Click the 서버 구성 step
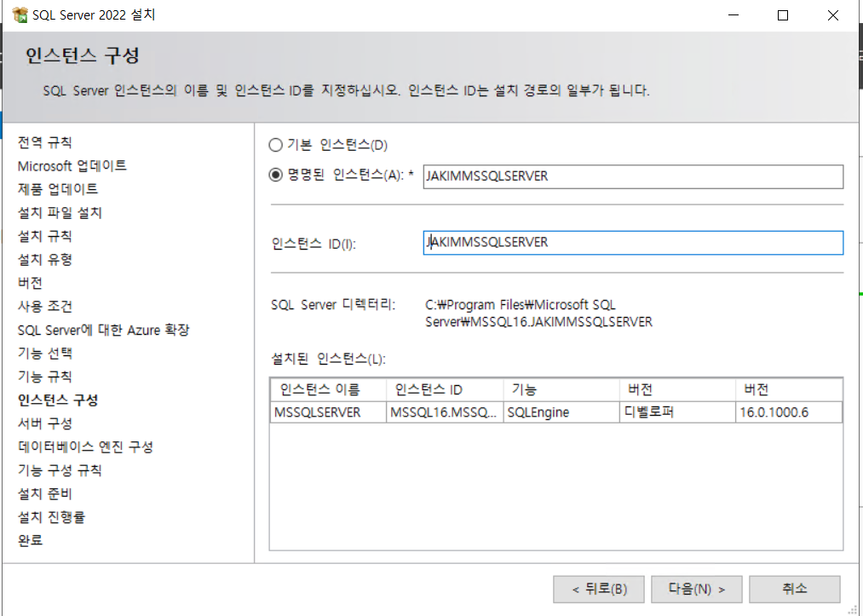 pyautogui.click(x=44, y=423)
